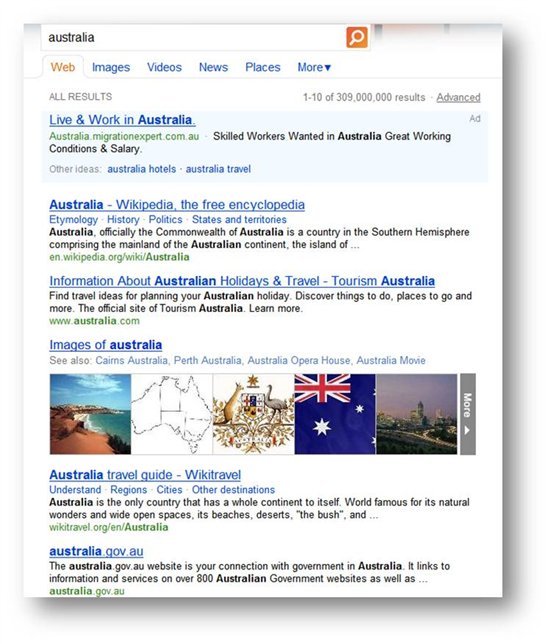Open Wikitravel Understand section link
The height and width of the screenshot is (644, 550).
tap(75, 490)
